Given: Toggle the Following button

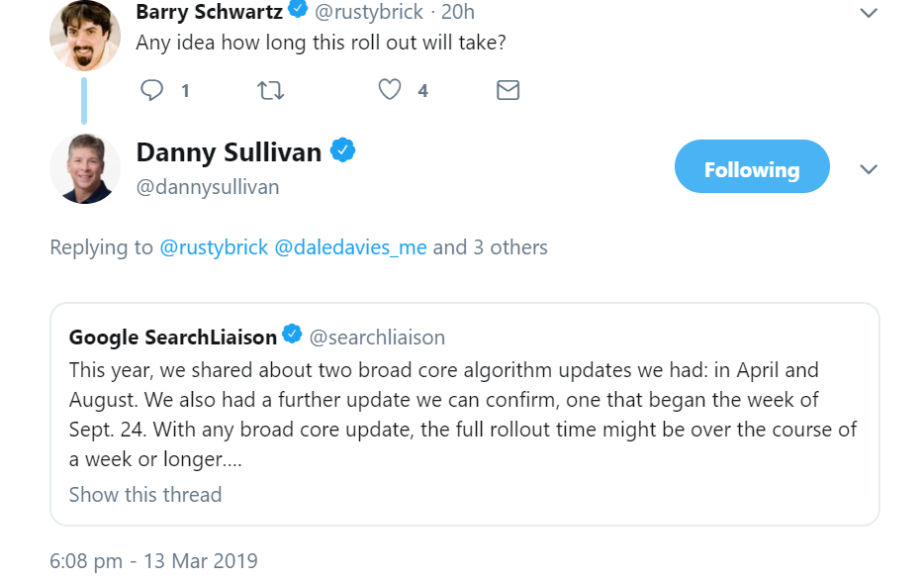Looking at the screenshot, I should 752,167.
